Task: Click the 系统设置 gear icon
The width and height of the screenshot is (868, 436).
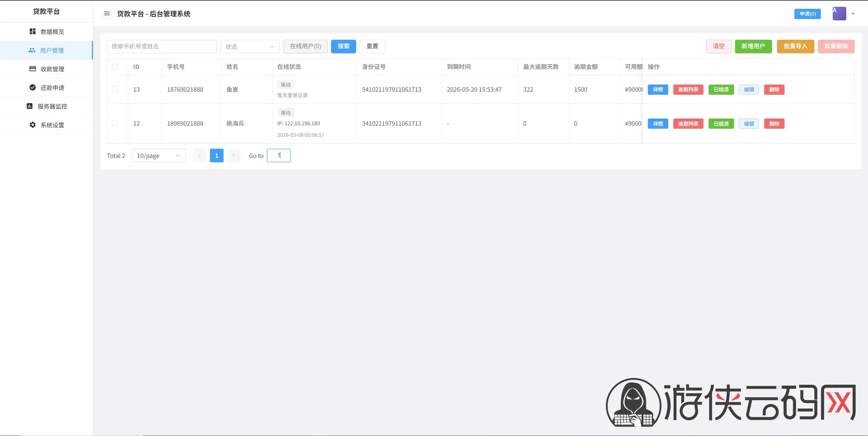Action: tap(33, 125)
